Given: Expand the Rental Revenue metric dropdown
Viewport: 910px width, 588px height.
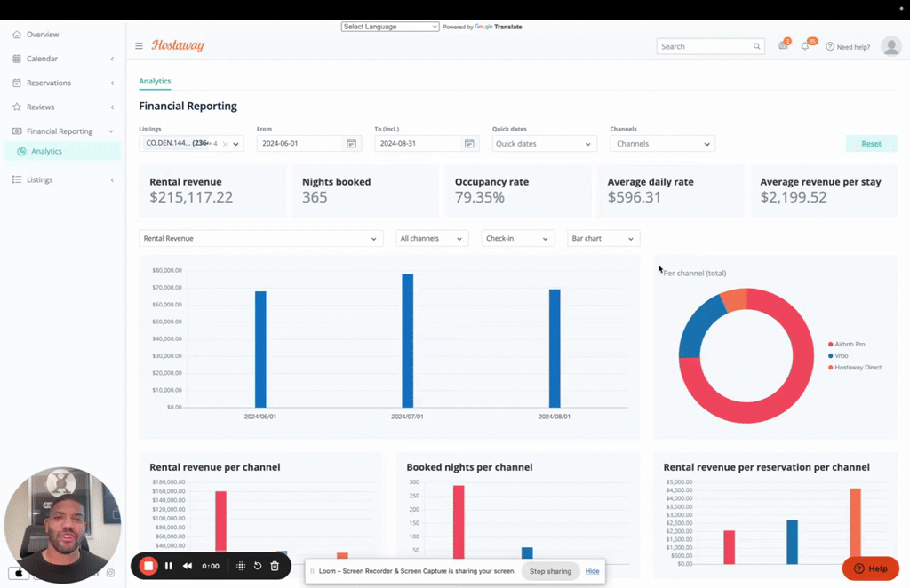Looking at the screenshot, I should pos(260,238).
